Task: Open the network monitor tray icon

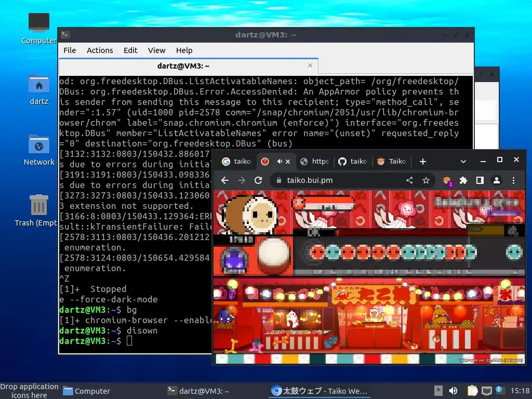Action: [x=486, y=391]
